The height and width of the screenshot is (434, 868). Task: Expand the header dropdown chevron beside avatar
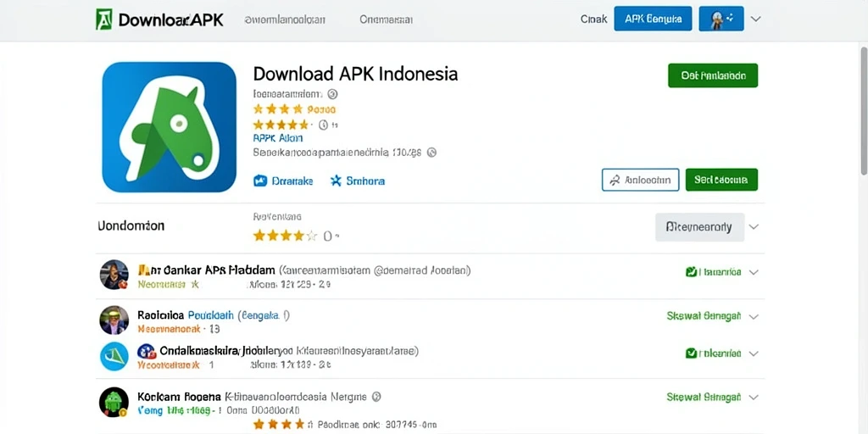pos(755,19)
